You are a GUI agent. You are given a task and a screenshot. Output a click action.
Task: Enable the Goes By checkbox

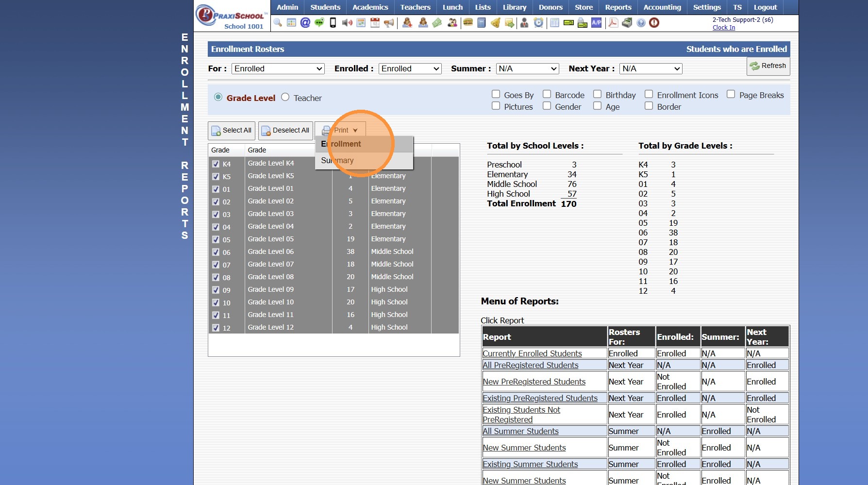pos(496,94)
